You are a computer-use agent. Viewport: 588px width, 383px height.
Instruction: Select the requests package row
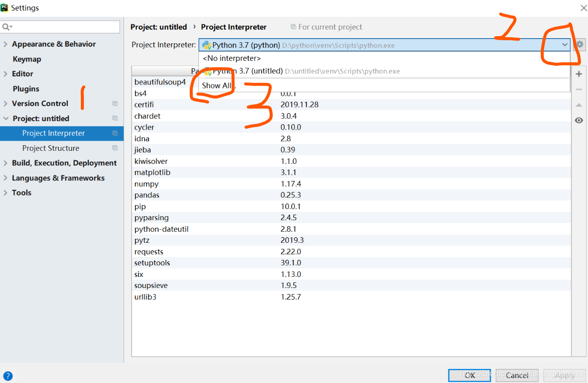click(x=351, y=252)
